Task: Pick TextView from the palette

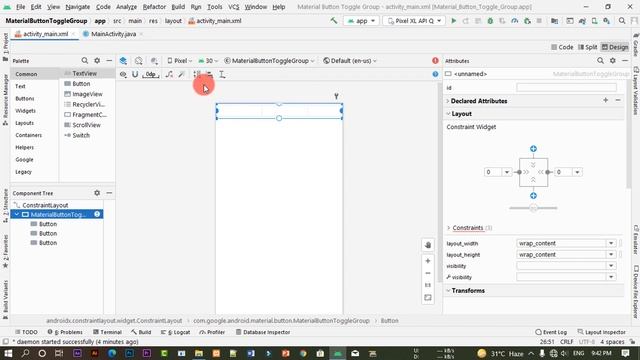Action: pyautogui.click(x=84, y=73)
